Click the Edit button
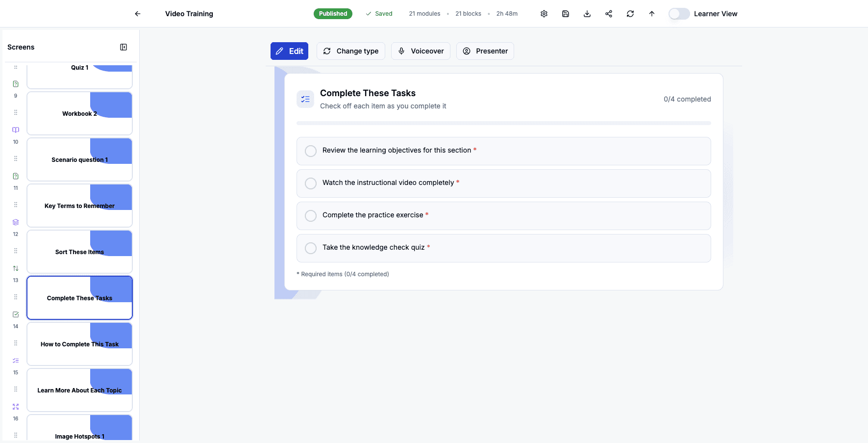868x443 pixels. (289, 51)
